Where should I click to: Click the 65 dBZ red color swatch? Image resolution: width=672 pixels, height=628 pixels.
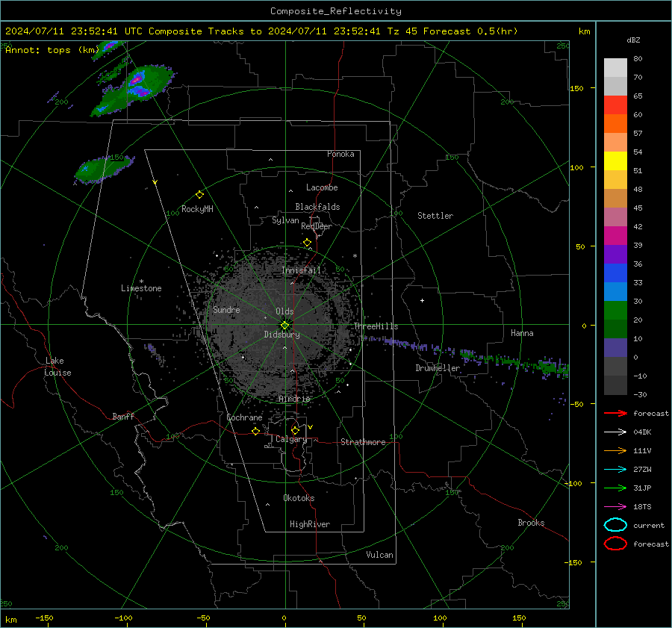(x=615, y=105)
